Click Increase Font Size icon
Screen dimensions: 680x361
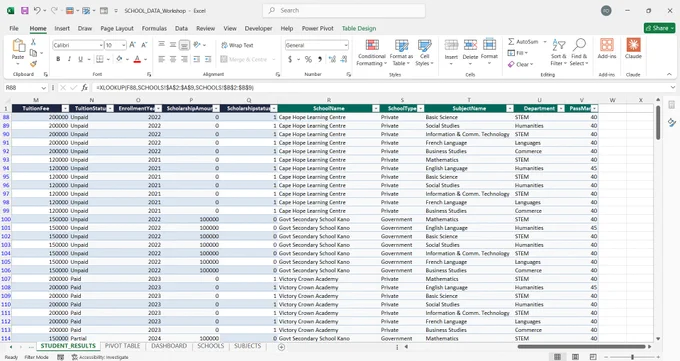point(133,45)
